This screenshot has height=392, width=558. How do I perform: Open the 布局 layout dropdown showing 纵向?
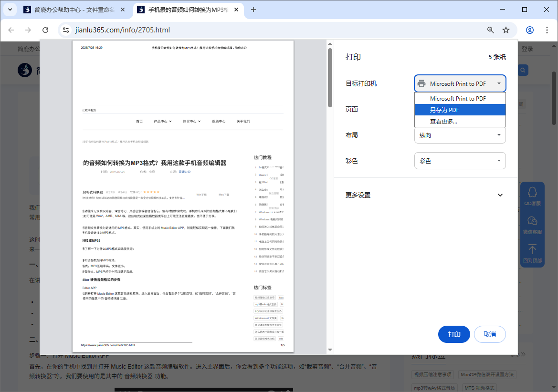[460, 135]
